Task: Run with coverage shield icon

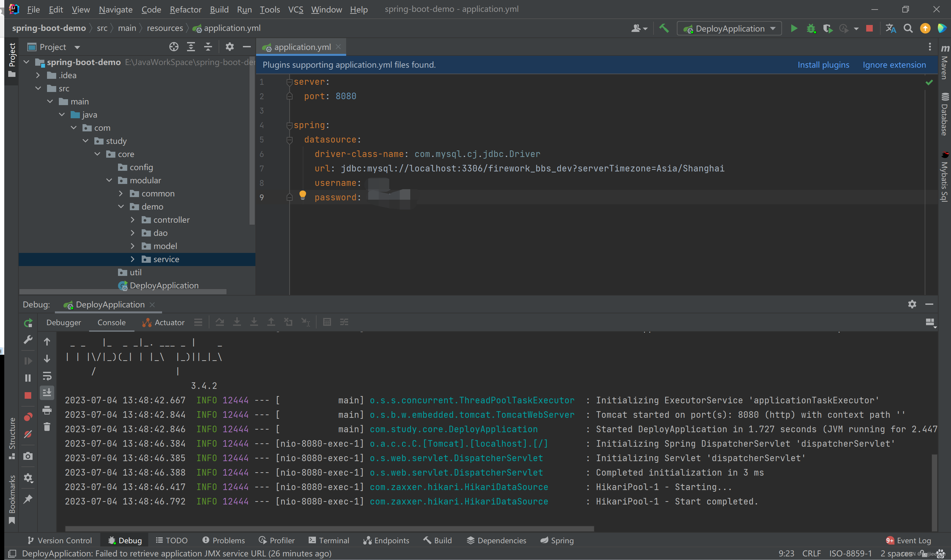Action: pyautogui.click(x=827, y=29)
